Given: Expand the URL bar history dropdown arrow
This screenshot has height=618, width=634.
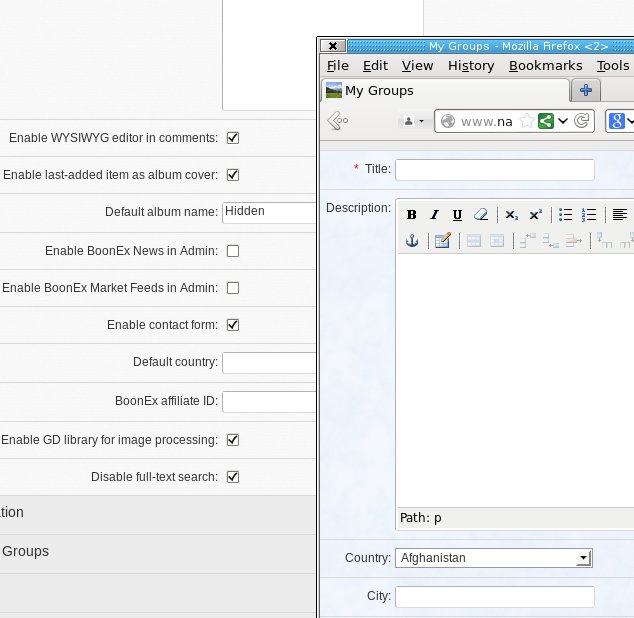Looking at the screenshot, I should [563, 121].
